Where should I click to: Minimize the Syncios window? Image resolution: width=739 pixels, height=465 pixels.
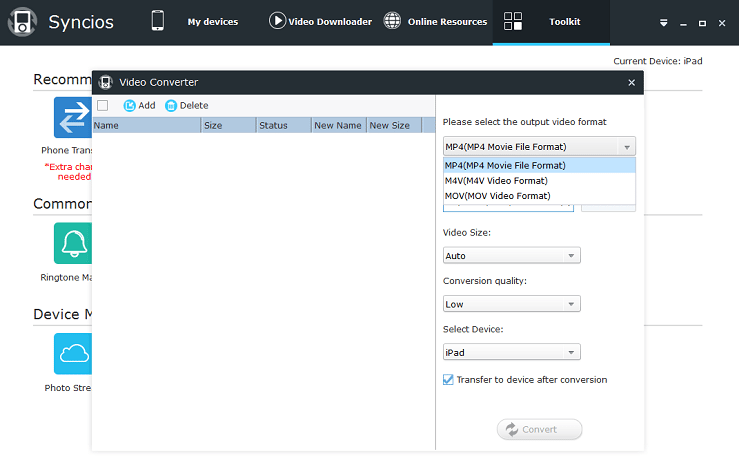683,23
